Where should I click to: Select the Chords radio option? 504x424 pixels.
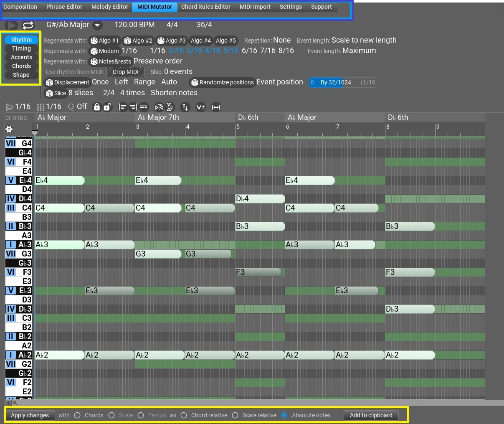77,415
